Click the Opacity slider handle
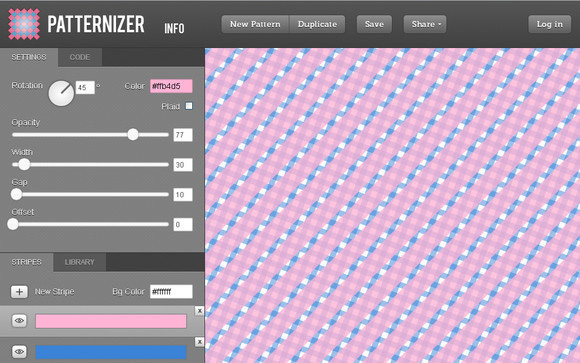Image resolution: width=580 pixels, height=363 pixels. pyautogui.click(x=133, y=134)
